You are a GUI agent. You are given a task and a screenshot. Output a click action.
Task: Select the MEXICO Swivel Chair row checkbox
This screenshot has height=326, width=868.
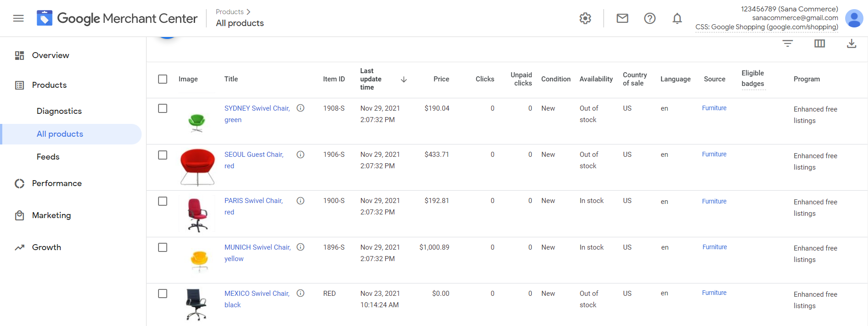click(163, 294)
